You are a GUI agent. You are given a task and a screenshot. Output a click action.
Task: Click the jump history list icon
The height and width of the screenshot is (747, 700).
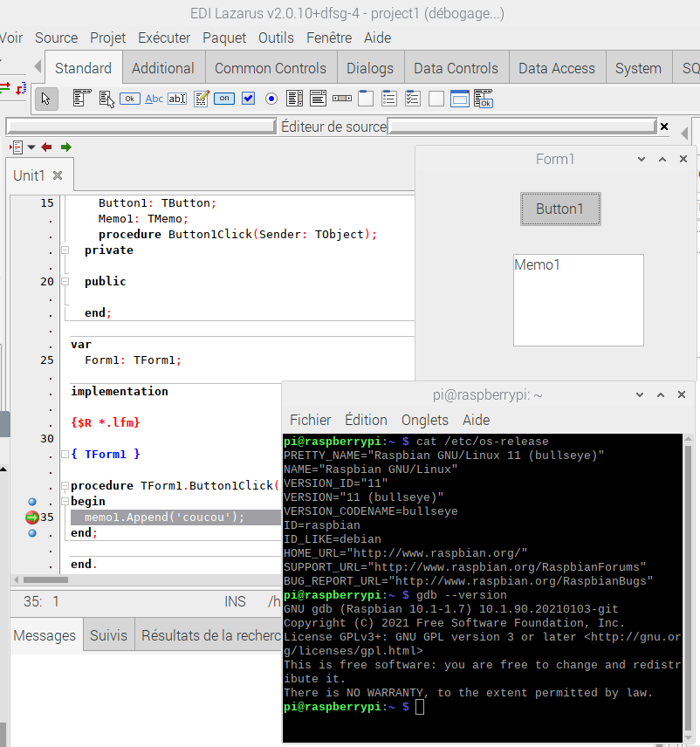click(17, 147)
